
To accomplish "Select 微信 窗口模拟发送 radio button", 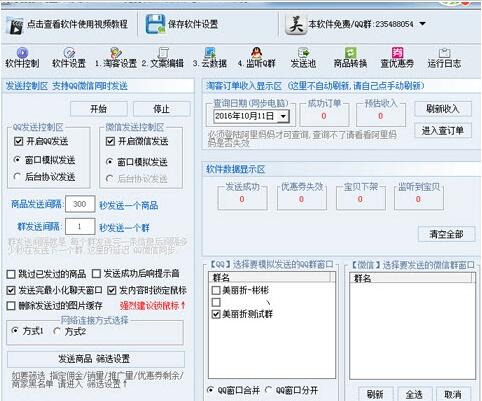I will coord(109,162).
